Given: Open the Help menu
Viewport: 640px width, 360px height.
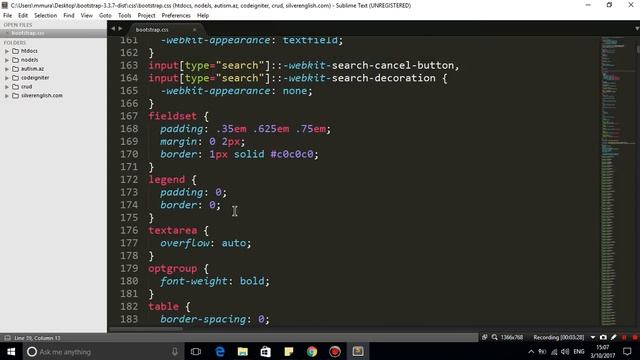Looking at the screenshot, I should pos(203,16).
